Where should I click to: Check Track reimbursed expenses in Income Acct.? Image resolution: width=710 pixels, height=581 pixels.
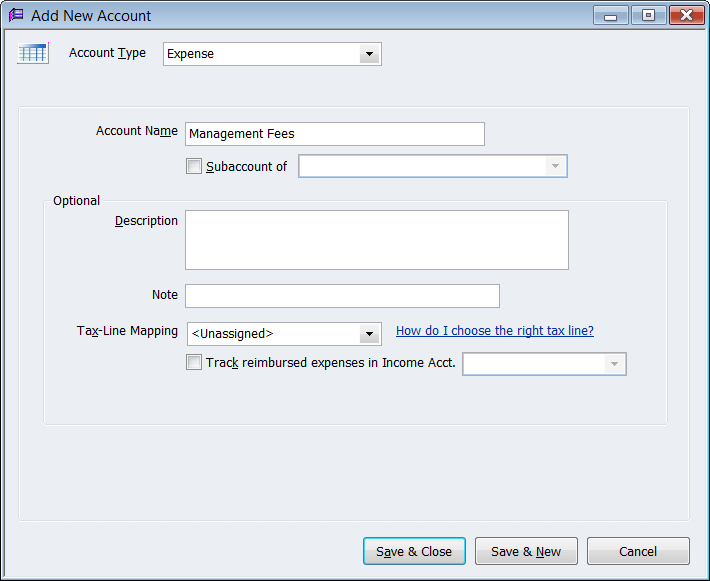point(194,363)
